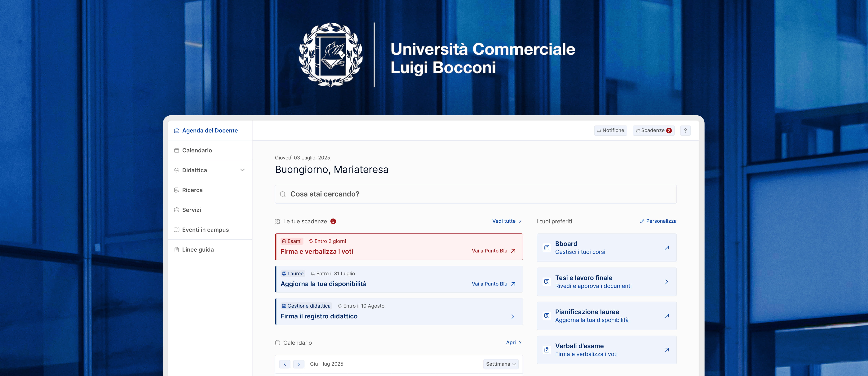Click the Didattica graduation cap icon

click(x=177, y=170)
